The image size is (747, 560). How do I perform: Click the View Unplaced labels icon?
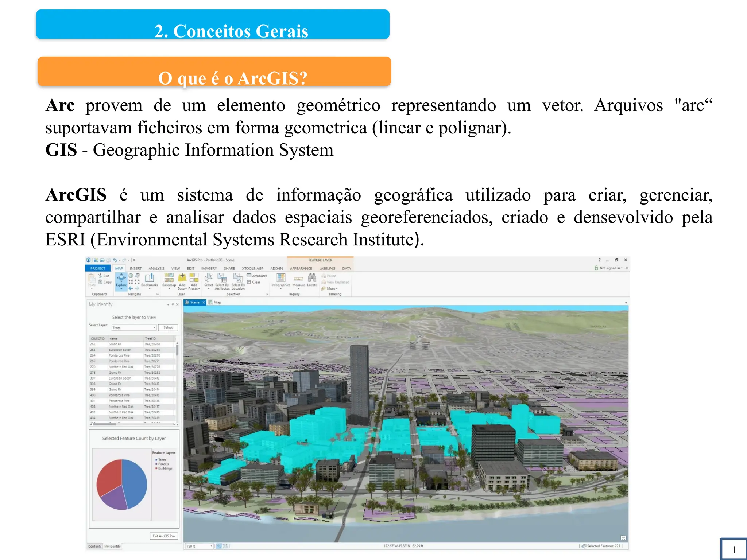[x=324, y=282]
